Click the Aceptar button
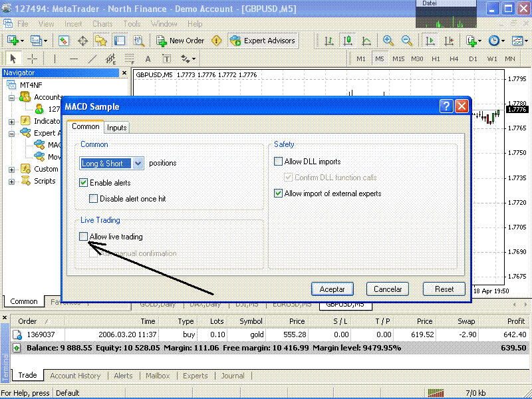Screen dimensions: 532x399 point(332,289)
